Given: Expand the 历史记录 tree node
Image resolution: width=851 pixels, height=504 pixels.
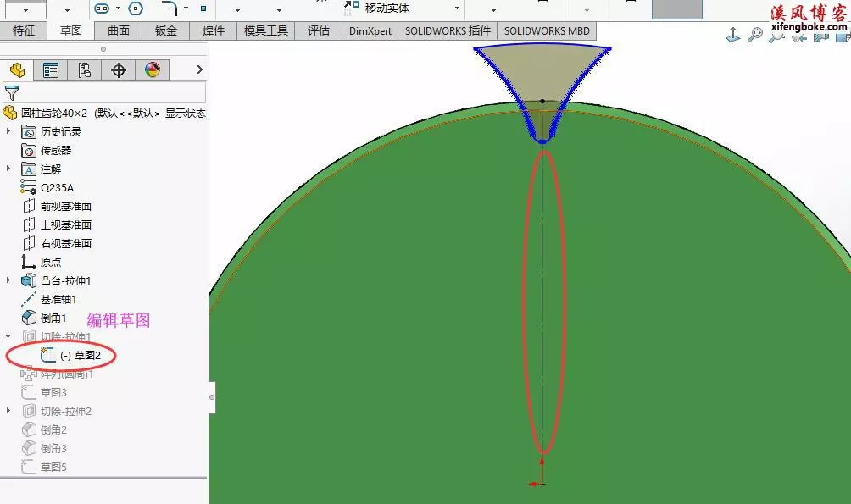Looking at the screenshot, I should click(x=8, y=131).
